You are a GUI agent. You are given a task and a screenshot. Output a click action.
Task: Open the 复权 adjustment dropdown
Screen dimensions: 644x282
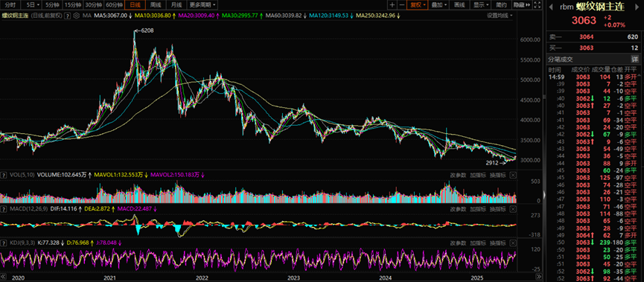click(x=418, y=5)
